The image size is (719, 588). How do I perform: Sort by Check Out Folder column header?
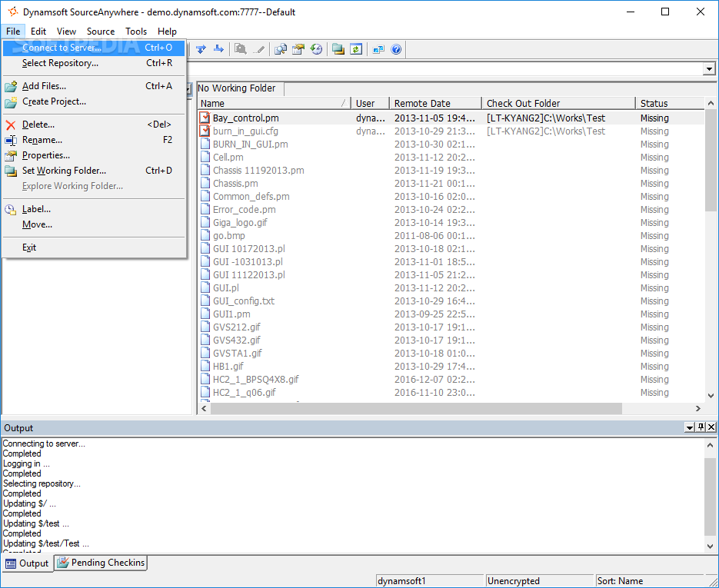click(x=558, y=104)
